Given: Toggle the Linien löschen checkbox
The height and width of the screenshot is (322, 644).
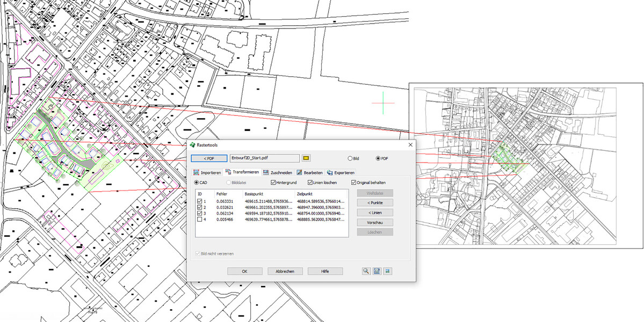Looking at the screenshot, I should (310, 182).
